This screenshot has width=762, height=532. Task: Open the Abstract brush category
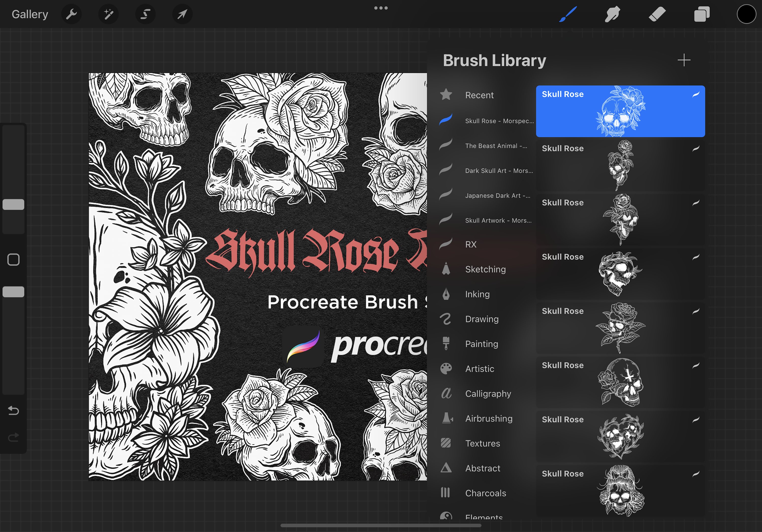coord(483,468)
